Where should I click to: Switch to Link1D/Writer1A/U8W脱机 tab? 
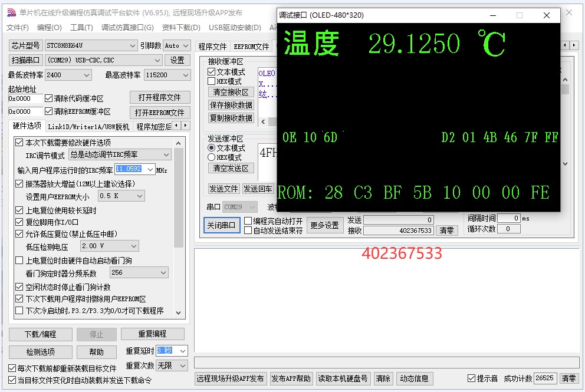click(x=88, y=127)
